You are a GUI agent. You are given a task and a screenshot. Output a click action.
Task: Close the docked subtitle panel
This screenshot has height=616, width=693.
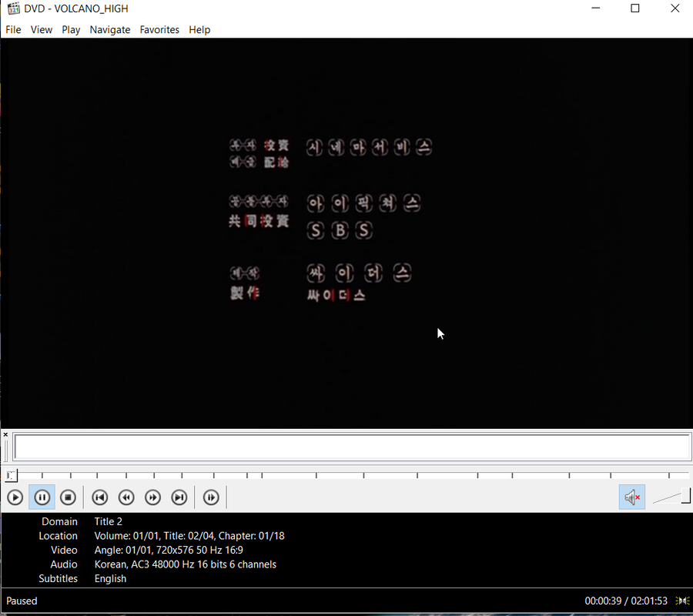point(5,435)
